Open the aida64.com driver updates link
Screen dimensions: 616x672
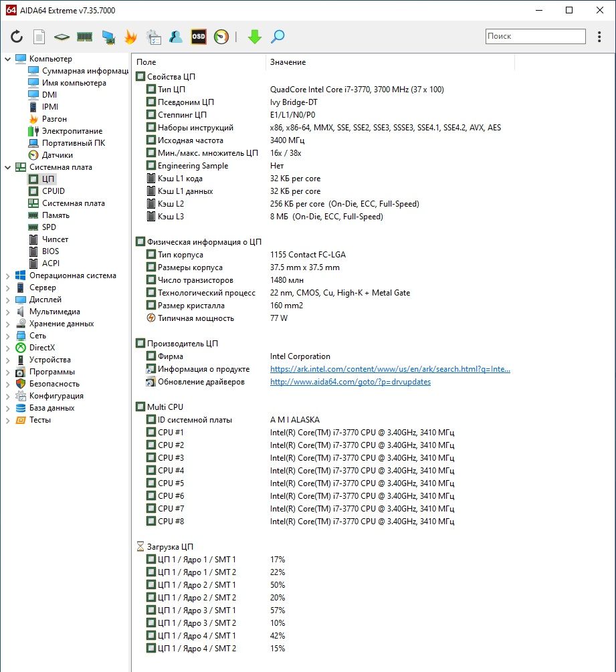tap(350, 382)
